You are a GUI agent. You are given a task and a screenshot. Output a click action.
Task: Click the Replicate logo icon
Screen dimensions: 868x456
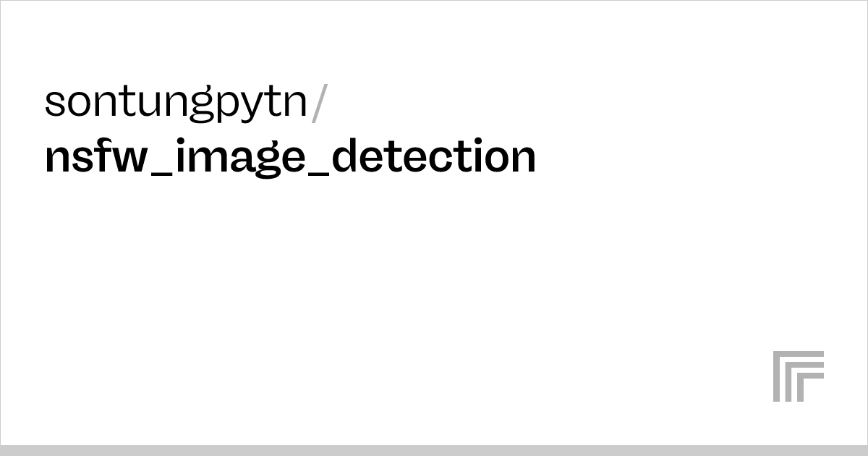798,376
